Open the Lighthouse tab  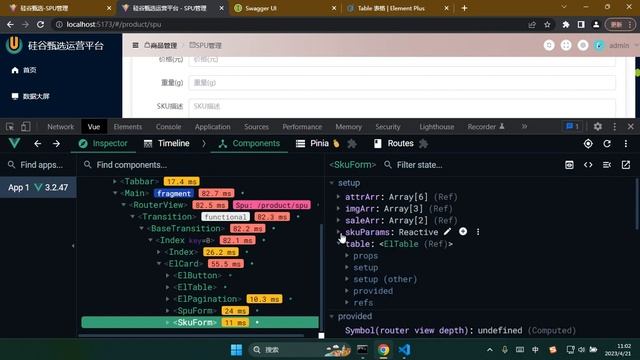pos(436,127)
